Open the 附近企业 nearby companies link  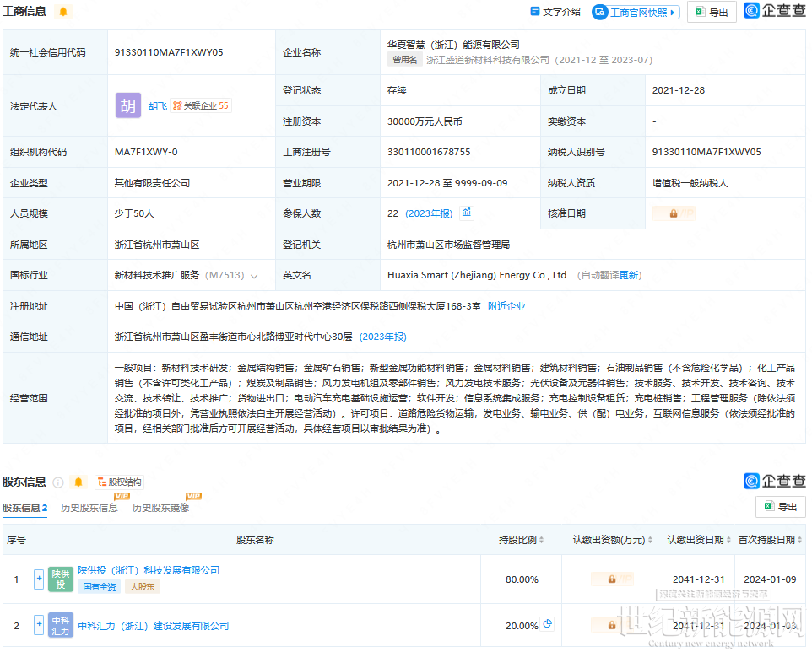click(506, 306)
